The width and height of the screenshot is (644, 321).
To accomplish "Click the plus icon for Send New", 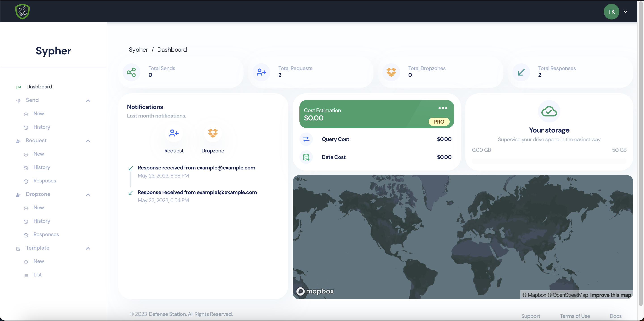I will coord(26,114).
